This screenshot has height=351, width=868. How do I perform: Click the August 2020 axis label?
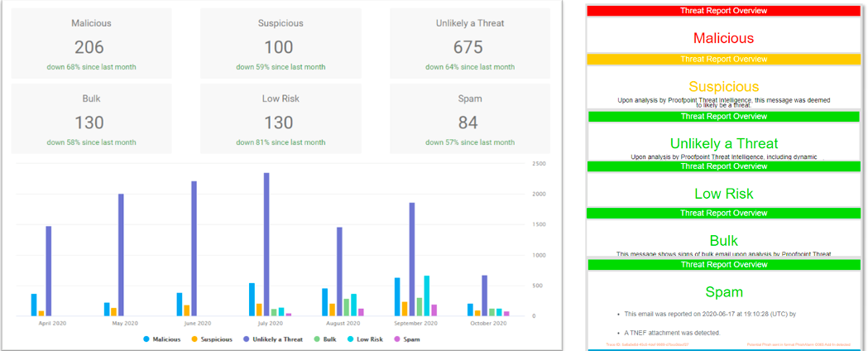[x=343, y=324]
